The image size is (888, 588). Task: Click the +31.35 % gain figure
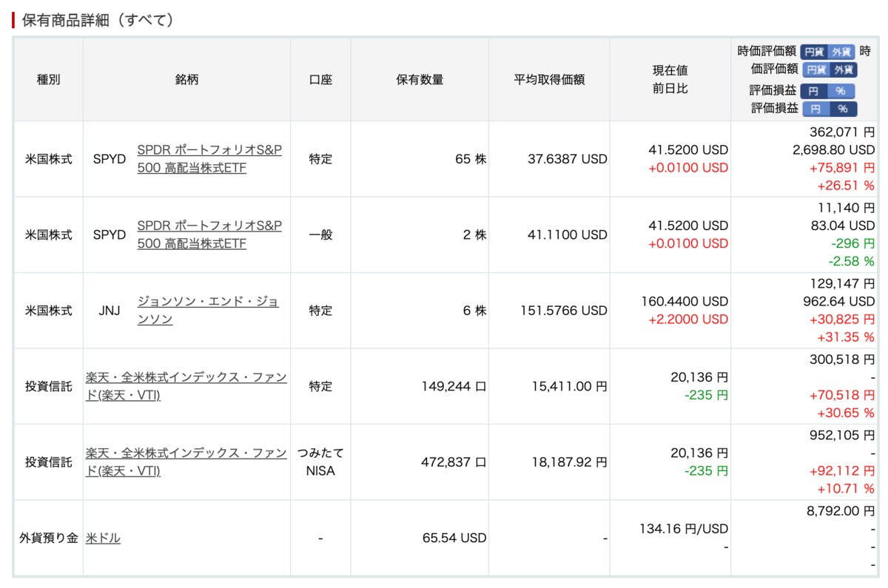pyautogui.click(x=846, y=337)
